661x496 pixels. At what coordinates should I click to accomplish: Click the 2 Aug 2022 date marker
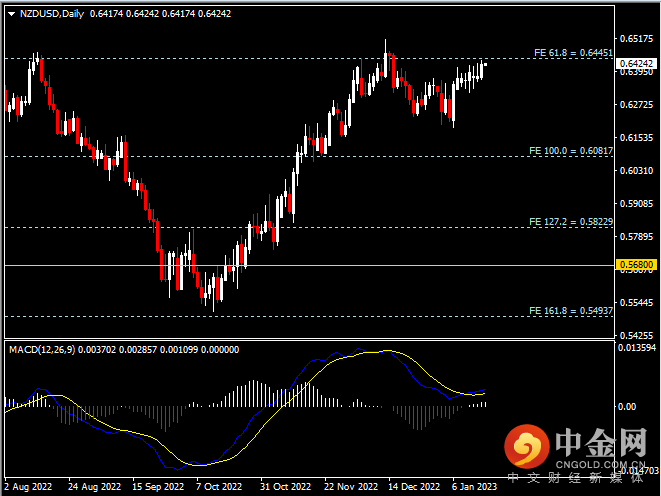[x=26, y=486]
